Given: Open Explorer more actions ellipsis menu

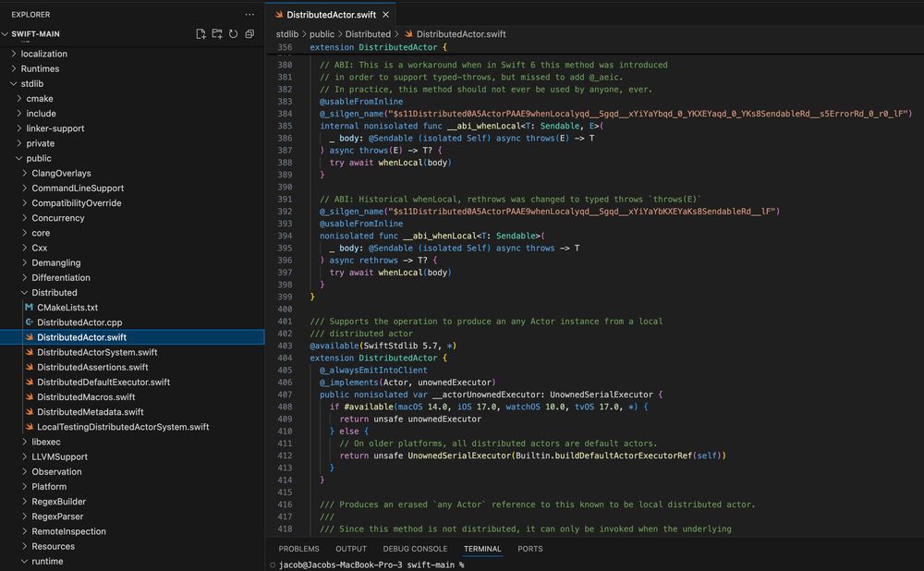Looking at the screenshot, I should pos(249,14).
